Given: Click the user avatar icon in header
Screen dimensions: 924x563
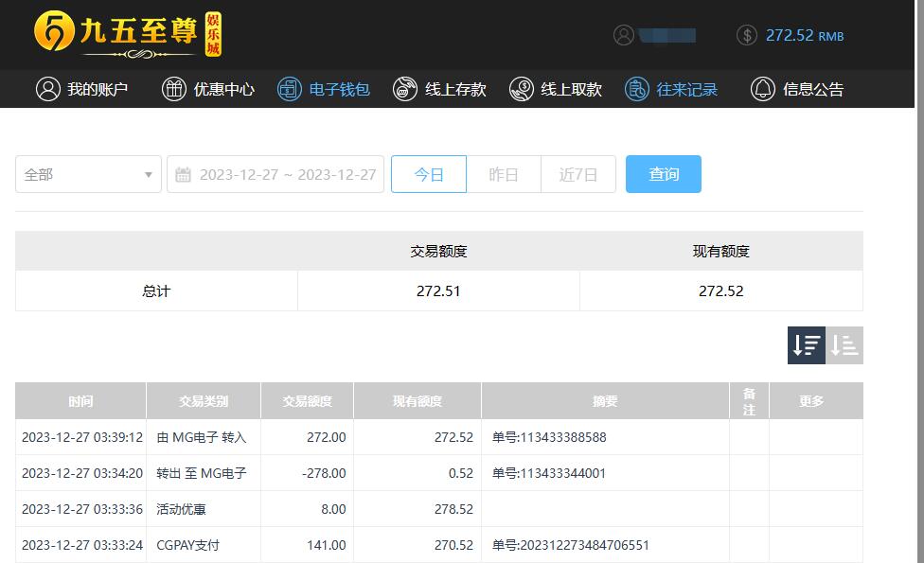Looking at the screenshot, I should (624, 35).
